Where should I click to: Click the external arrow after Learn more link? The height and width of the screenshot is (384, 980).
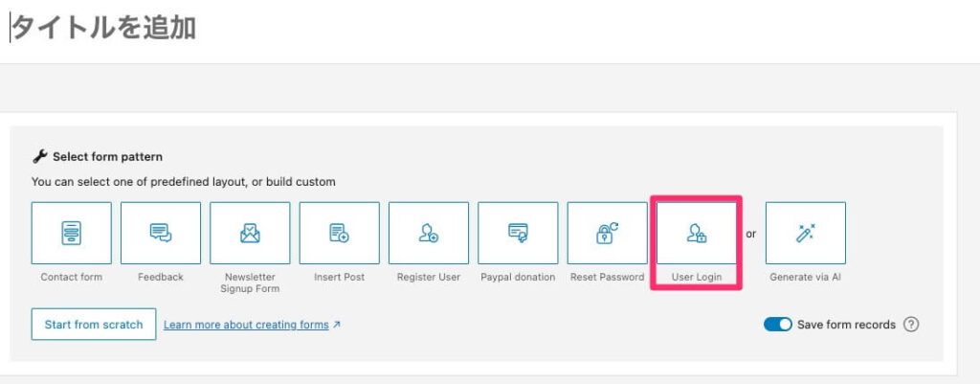pos(337,325)
